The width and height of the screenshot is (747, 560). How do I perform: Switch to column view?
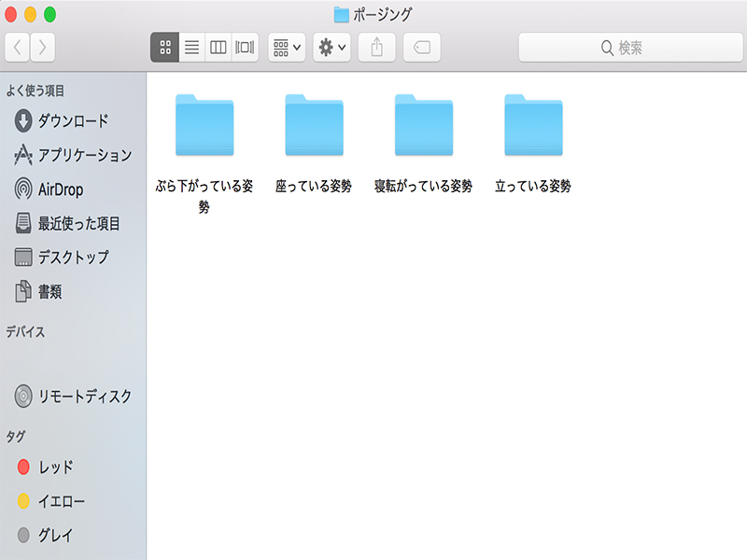[x=218, y=48]
